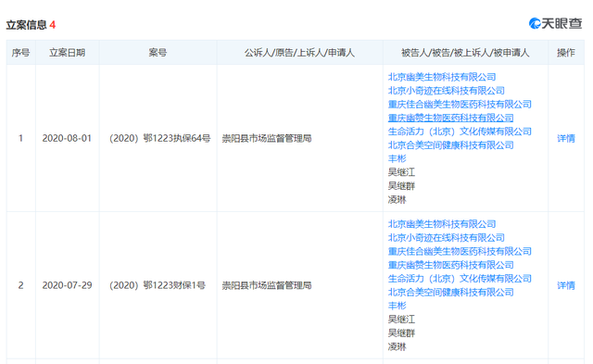593x364 pixels.
Task: Open 详情 for case row 2
Action: [566, 285]
